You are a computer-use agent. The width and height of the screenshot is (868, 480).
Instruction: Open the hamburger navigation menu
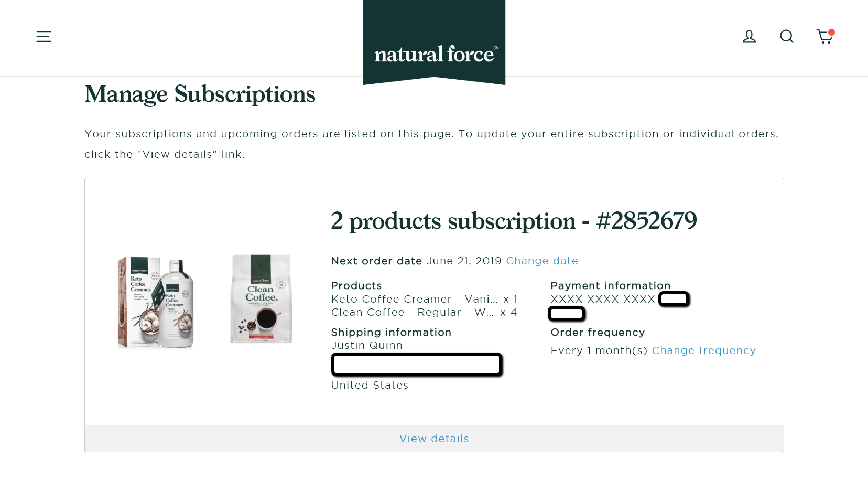click(44, 36)
